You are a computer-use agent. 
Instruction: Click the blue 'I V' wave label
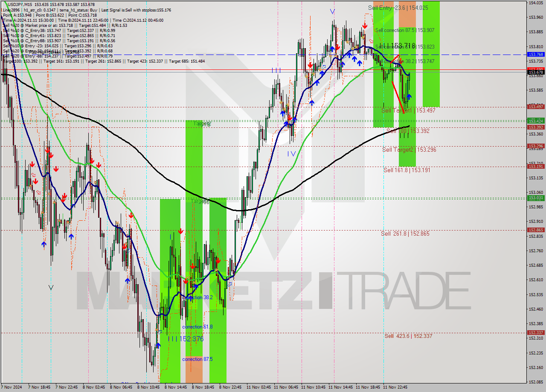pyautogui.click(x=291, y=154)
